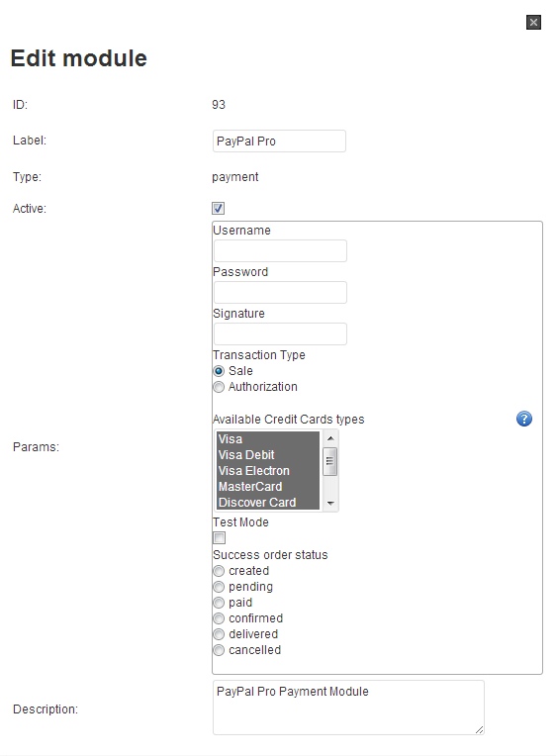
Task: Select the delivered order status
Action: point(219,634)
